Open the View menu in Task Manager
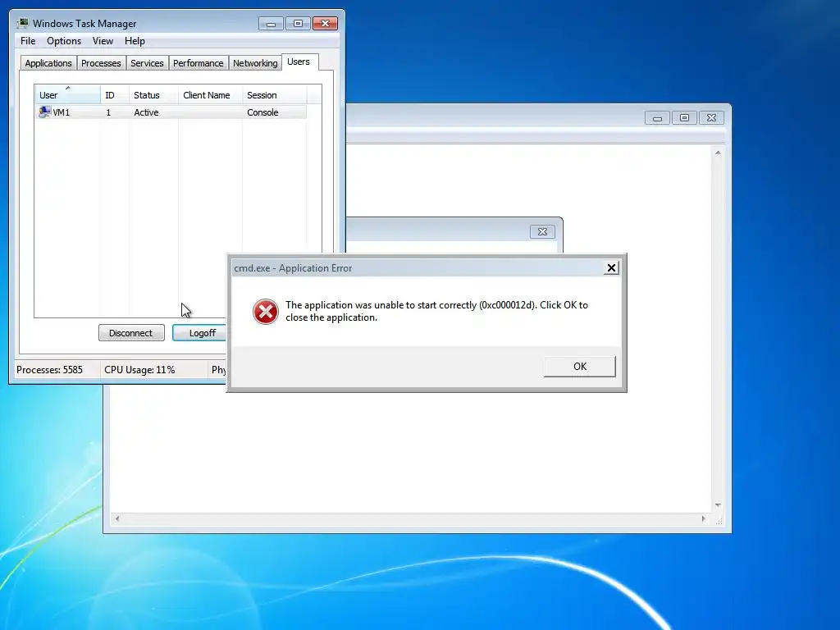The width and height of the screenshot is (840, 630). pyautogui.click(x=103, y=41)
